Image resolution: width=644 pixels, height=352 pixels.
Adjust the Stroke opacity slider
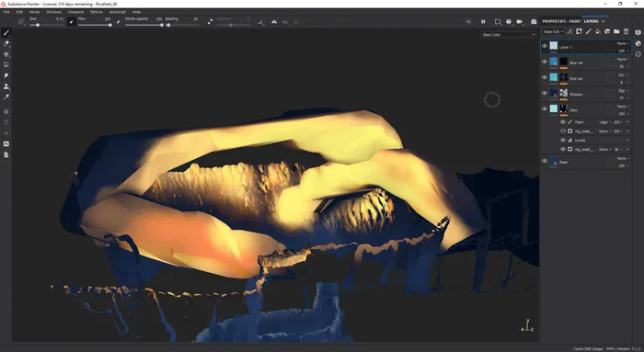pyautogui.click(x=144, y=25)
